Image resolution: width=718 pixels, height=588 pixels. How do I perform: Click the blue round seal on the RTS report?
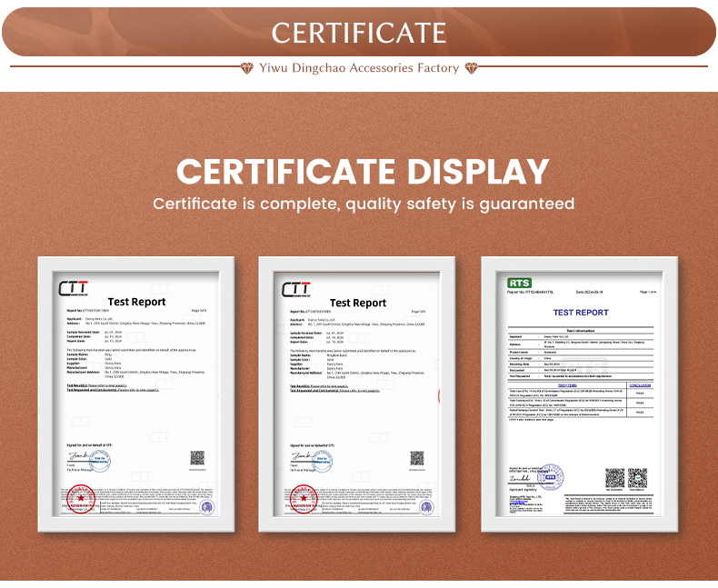[551, 477]
